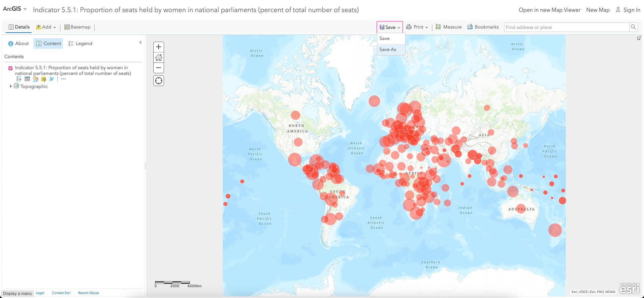
Task: Click the Indicator 5.5.1 layer name in Contents
Action: (x=73, y=70)
